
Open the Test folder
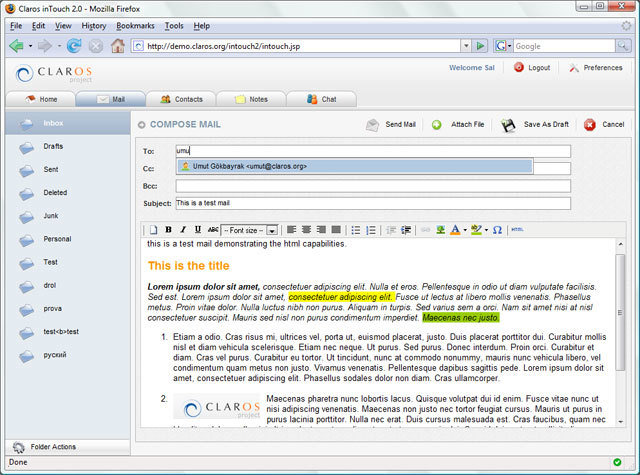pyautogui.click(x=68, y=262)
